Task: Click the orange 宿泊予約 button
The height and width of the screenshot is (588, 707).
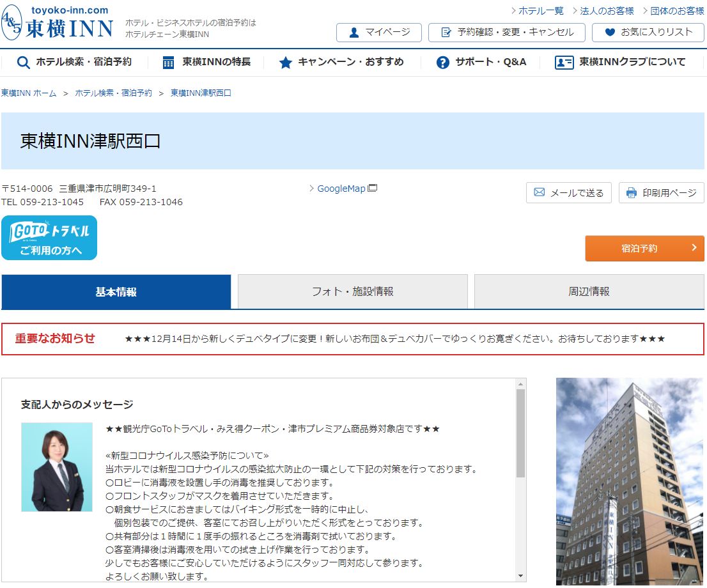Action: click(x=644, y=248)
